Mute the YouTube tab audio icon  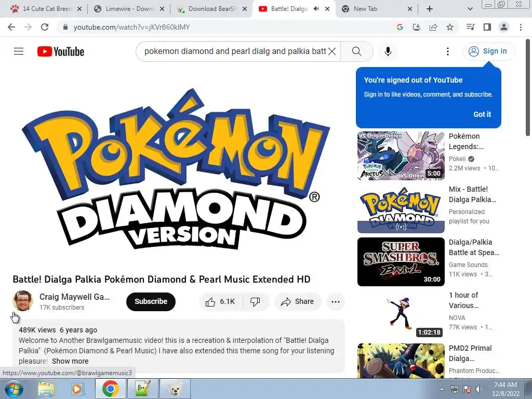coord(316,9)
